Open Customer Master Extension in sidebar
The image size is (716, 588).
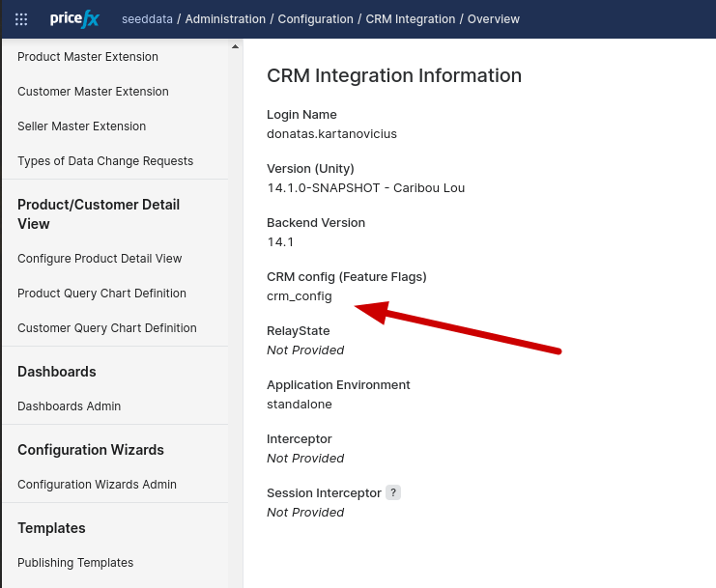coord(93,92)
